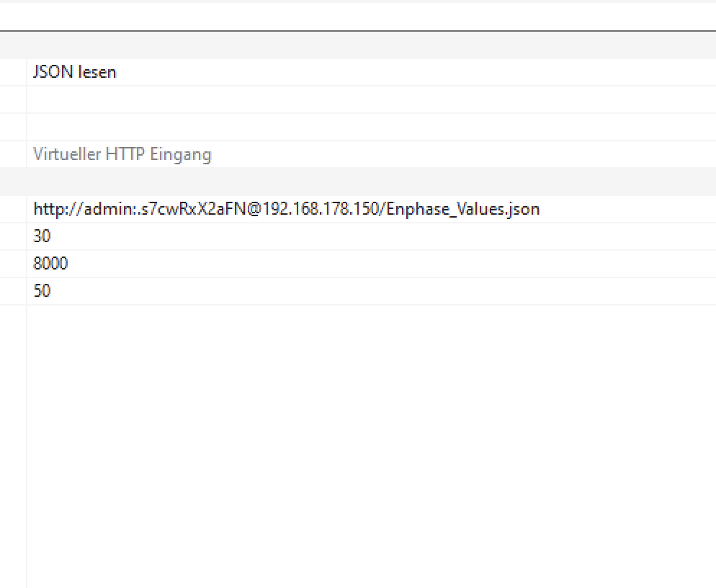Screen dimensions: 716x588
Task: Click the left label cell beside value 50
Action: [12, 291]
